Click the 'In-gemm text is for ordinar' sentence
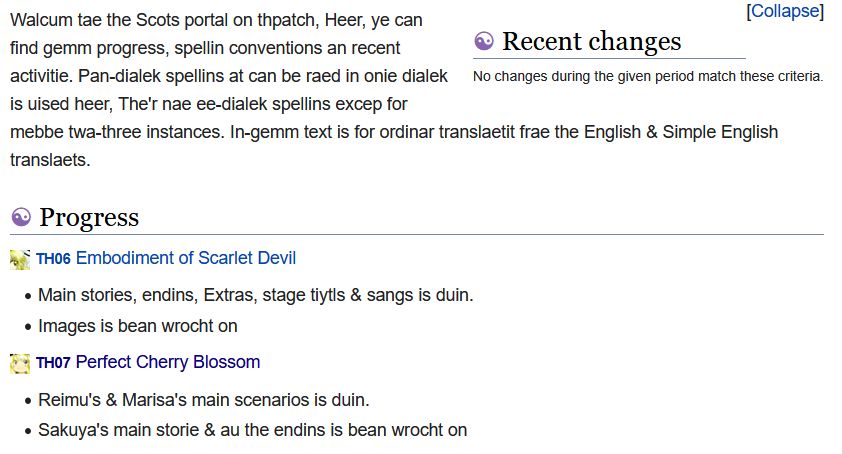 click(x=500, y=132)
